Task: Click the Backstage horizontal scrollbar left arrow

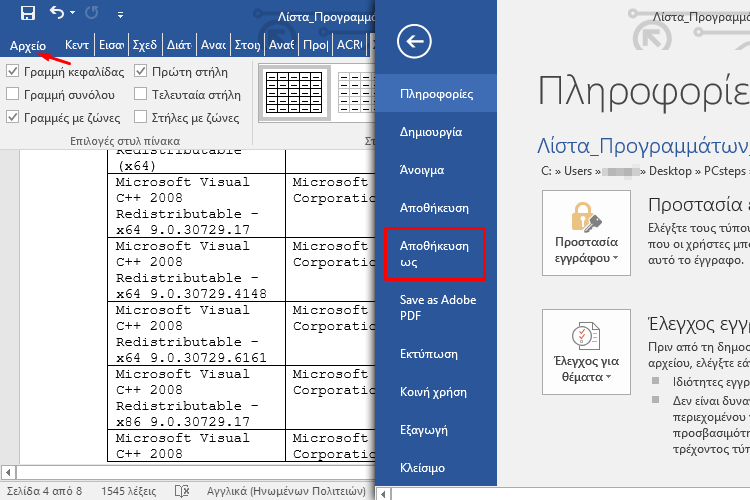Action: [x=384, y=494]
